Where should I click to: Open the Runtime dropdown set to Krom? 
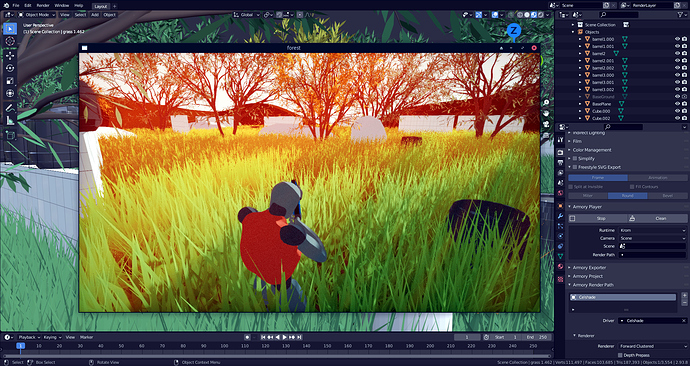click(x=652, y=230)
